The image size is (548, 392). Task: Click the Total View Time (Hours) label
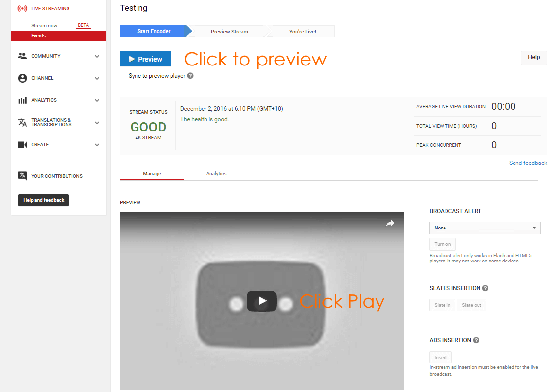(446, 126)
